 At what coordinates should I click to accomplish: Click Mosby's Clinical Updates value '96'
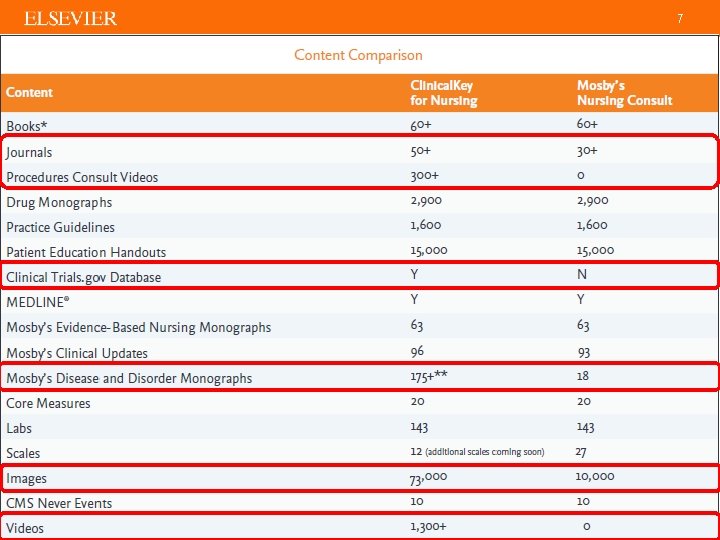click(x=417, y=351)
